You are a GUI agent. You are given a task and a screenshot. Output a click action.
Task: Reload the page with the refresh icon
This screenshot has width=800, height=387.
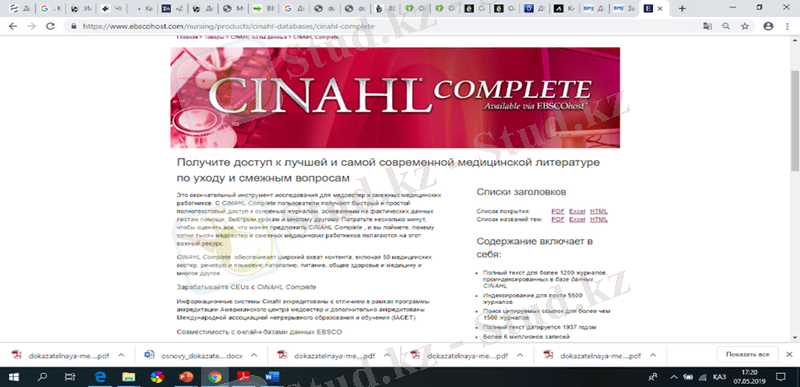(x=50, y=26)
